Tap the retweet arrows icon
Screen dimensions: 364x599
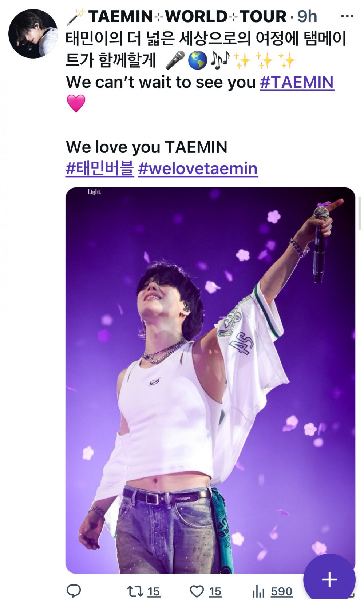coord(135,591)
